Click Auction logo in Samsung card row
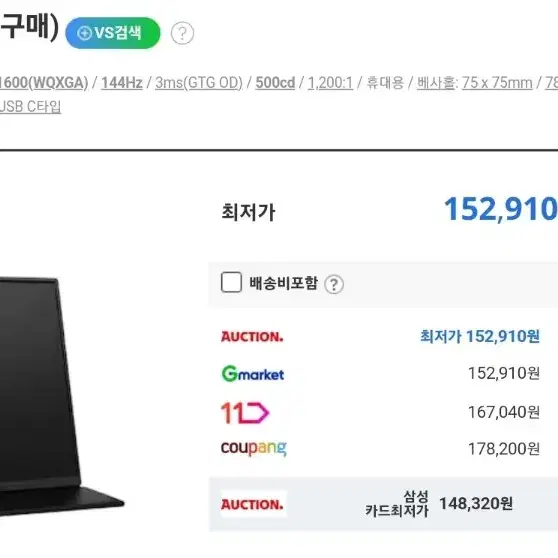558x558 pixels. tap(253, 504)
